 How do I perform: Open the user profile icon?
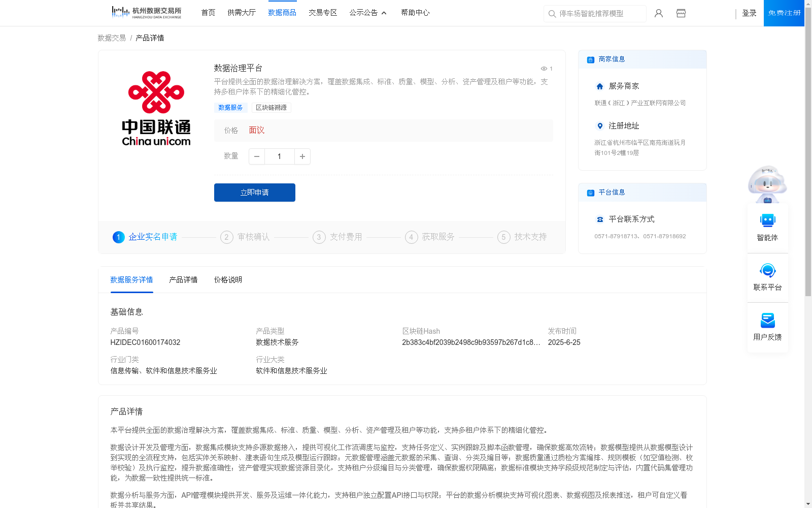point(659,13)
